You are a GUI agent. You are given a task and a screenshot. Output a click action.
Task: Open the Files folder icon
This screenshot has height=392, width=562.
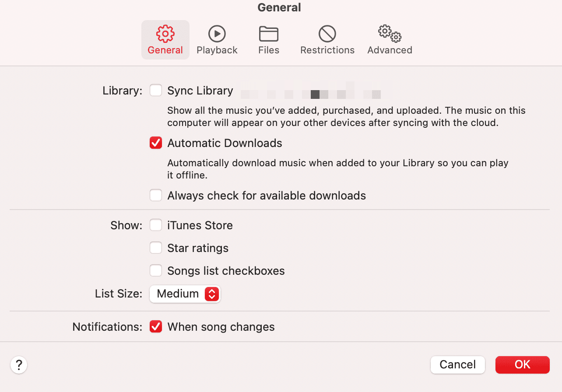tap(269, 33)
